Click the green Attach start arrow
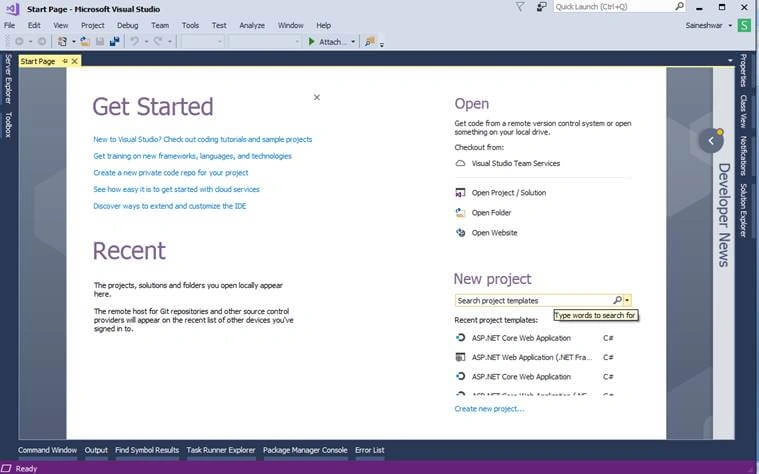The height and width of the screenshot is (474, 759). click(312, 42)
